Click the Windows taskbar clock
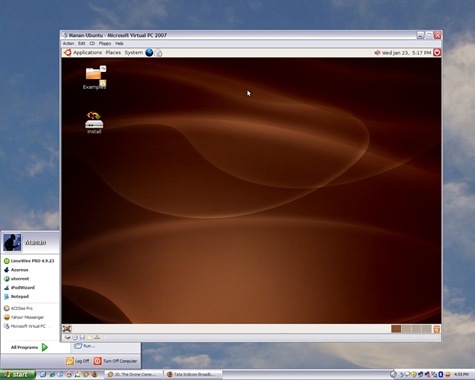Image resolution: width=475 pixels, height=380 pixels. [462, 375]
